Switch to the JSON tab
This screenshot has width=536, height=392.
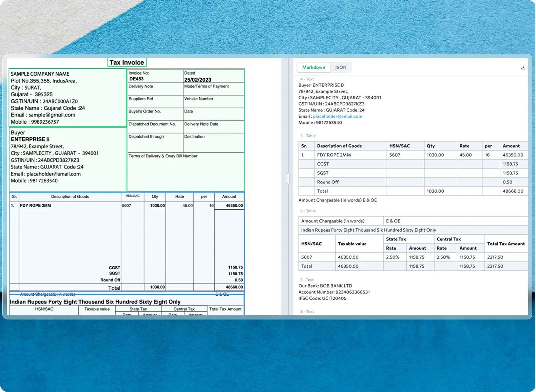coord(341,67)
